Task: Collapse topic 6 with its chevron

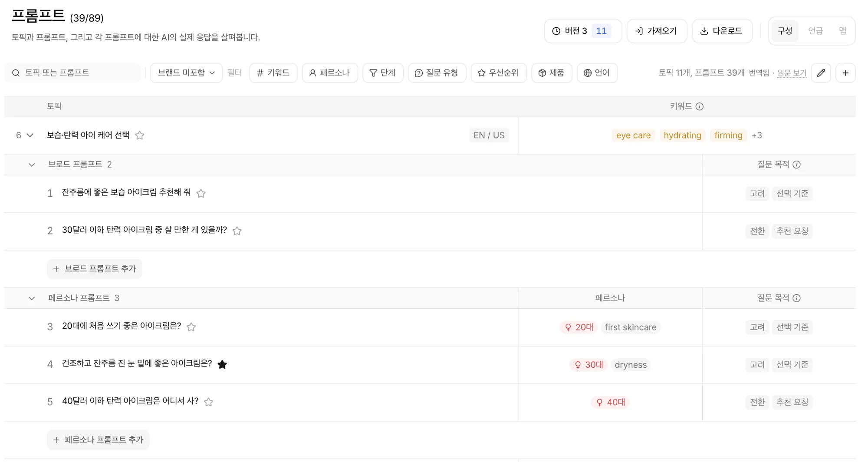Action: point(30,135)
